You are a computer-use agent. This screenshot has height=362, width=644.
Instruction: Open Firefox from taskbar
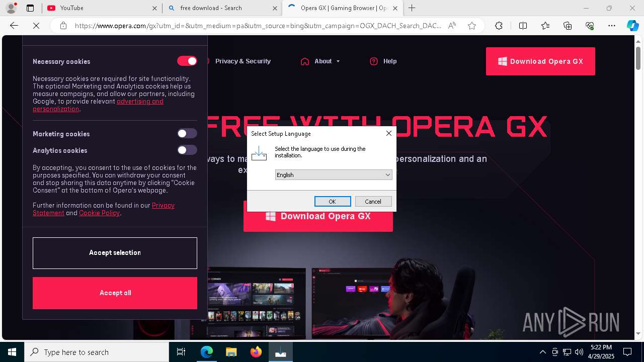(256, 352)
